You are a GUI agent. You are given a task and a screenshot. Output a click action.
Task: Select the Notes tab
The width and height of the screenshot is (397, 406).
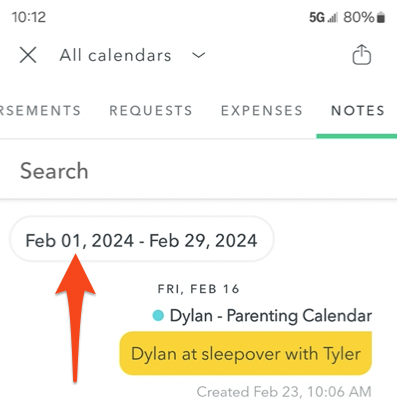[x=358, y=110]
